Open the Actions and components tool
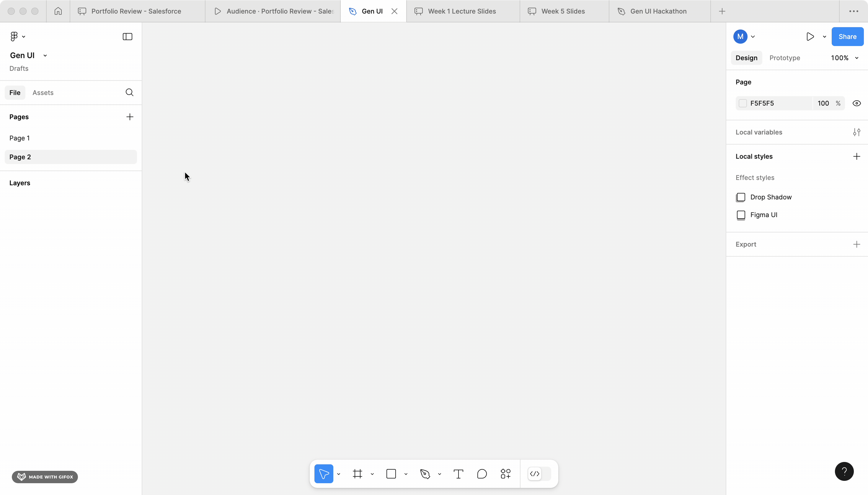Image resolution: width=868 pixels, height=495 pixels. click(x=506, y=473)
